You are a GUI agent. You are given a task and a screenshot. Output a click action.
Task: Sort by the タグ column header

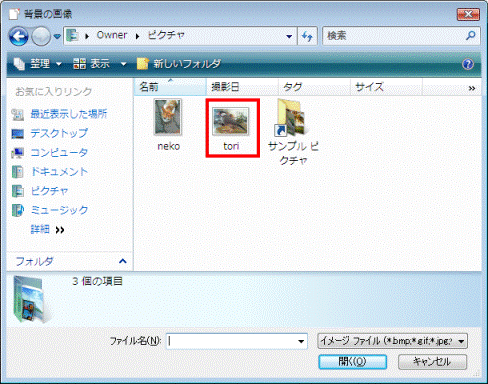click(314, 87)
